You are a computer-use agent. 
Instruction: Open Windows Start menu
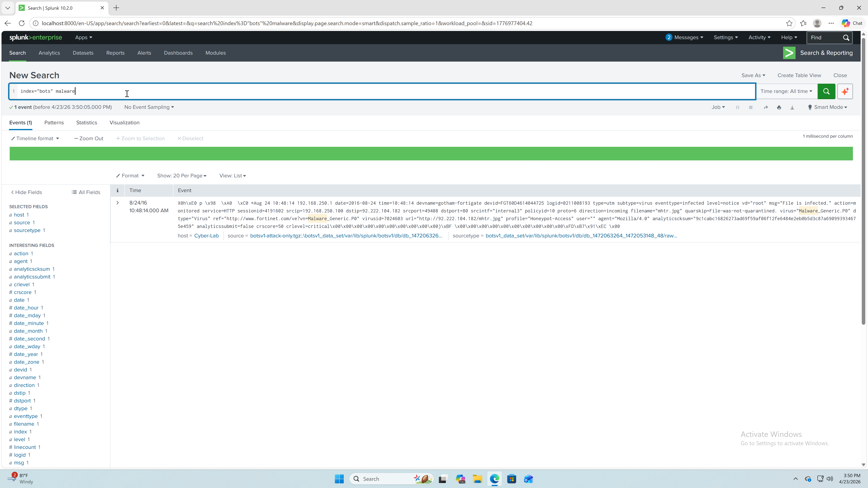pos(339,479)
